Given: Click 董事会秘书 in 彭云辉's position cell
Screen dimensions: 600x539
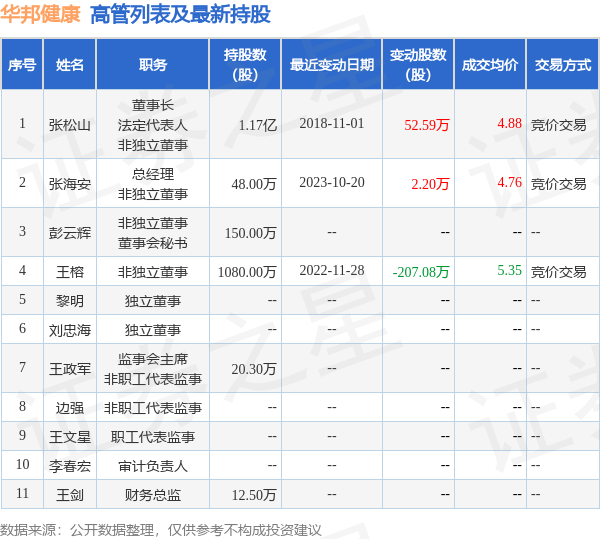Looking at the screenshot, I should tap(153, 243).
